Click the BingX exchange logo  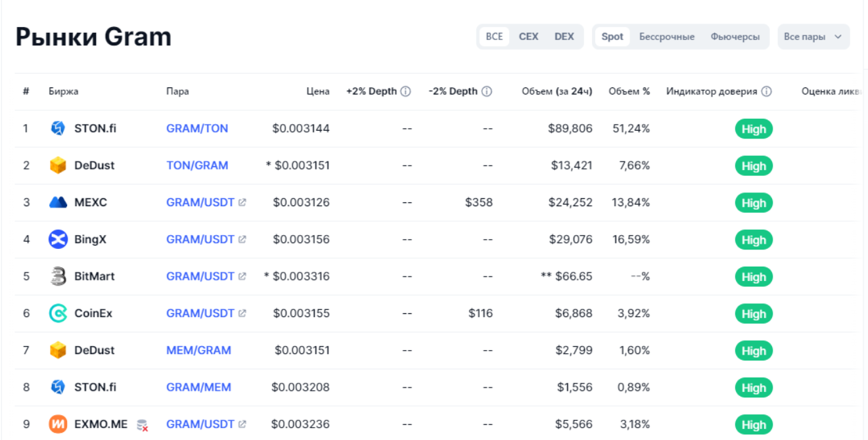pos(58,239)
